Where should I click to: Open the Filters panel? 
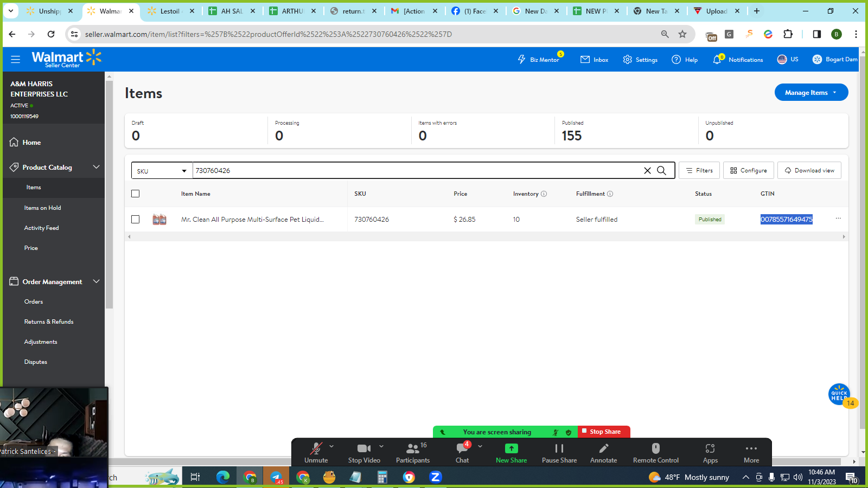699,170
